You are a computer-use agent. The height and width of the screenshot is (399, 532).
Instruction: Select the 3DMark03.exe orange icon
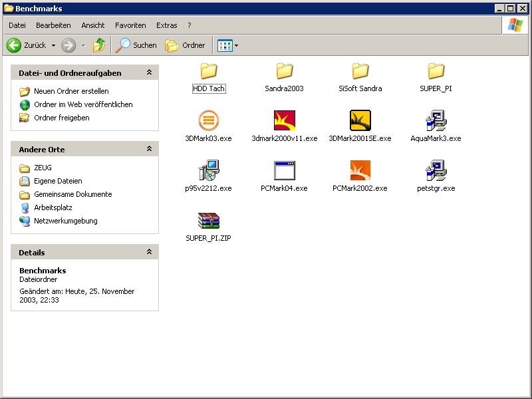(208, 120)
